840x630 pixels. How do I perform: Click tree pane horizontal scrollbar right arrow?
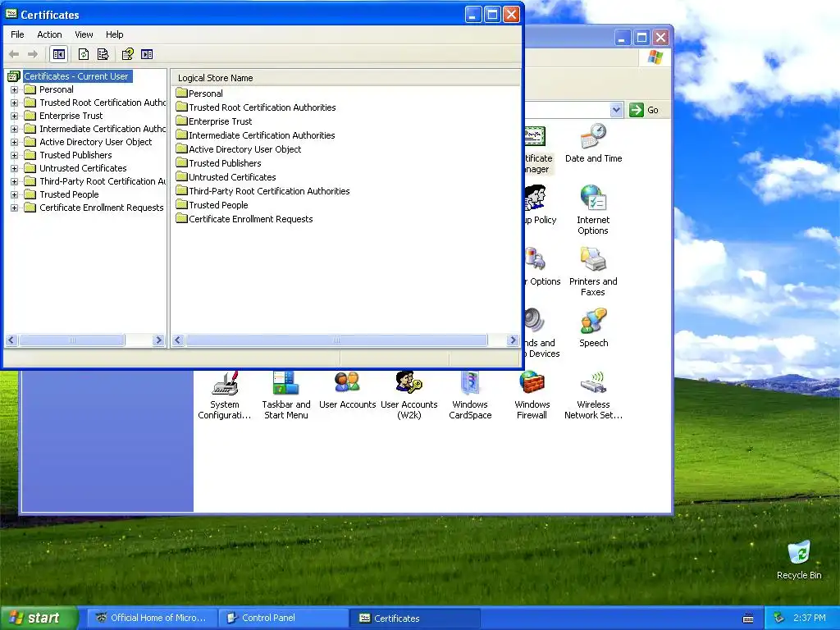(158, 340)
